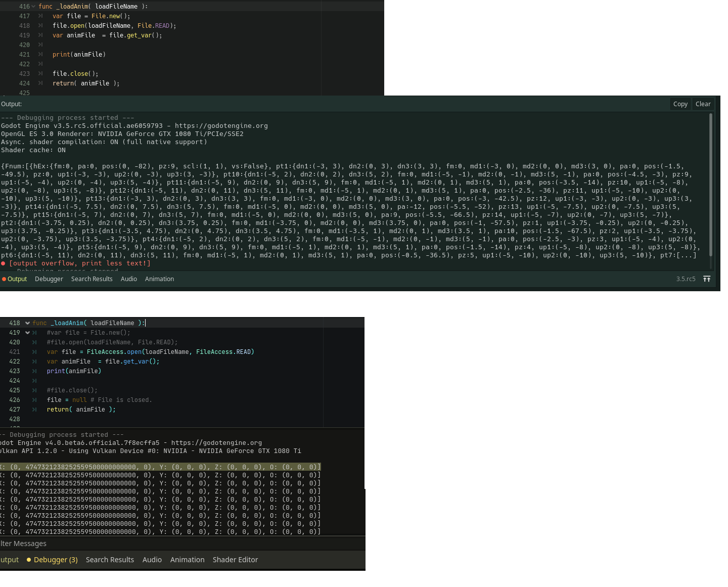The height and width of the screenshot is (587, 728).
Task: Click the red error icon beside the overflow message
Action: pos(4,263)
